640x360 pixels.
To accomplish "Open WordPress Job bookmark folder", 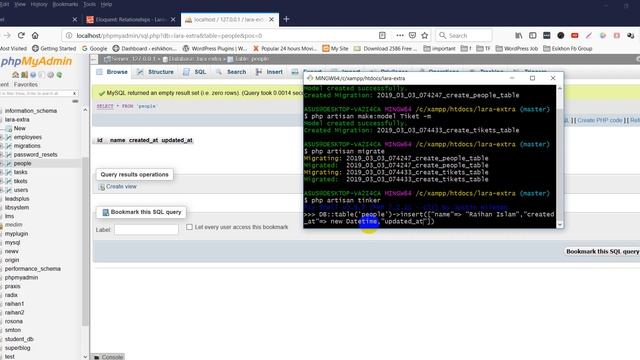I will [517, 48].
